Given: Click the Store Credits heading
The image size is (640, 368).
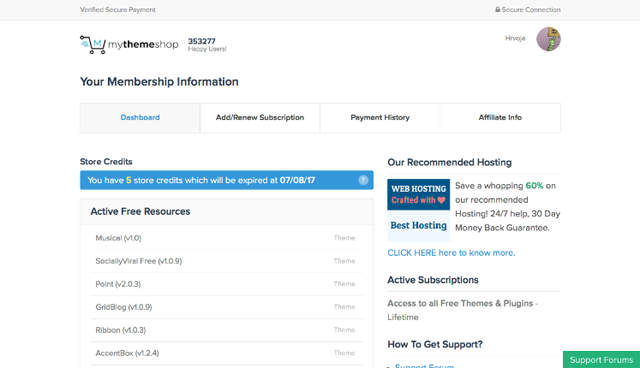Looking at the screenshot, I should point(106,162).
